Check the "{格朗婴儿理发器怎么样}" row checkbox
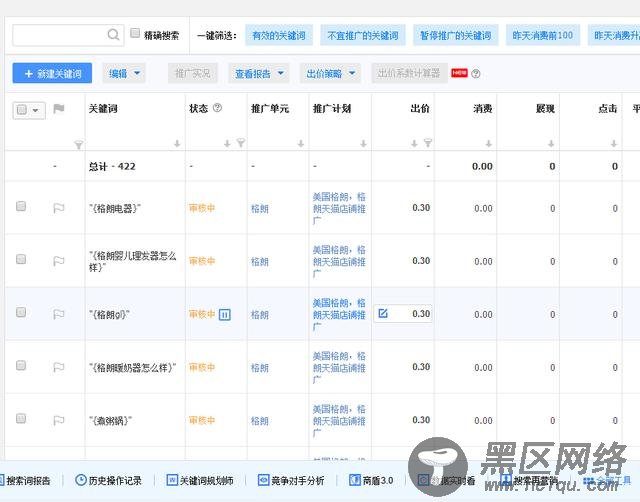 (21, 259)
